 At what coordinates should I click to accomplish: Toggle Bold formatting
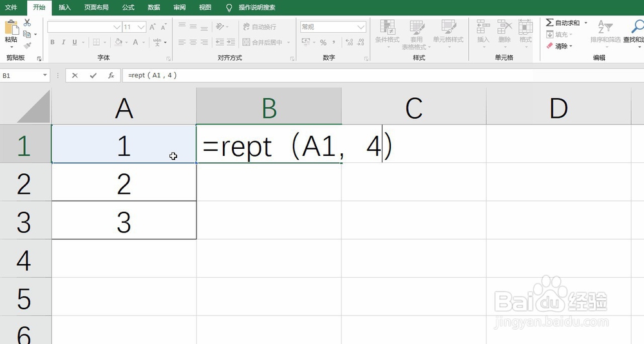(52, 43)
